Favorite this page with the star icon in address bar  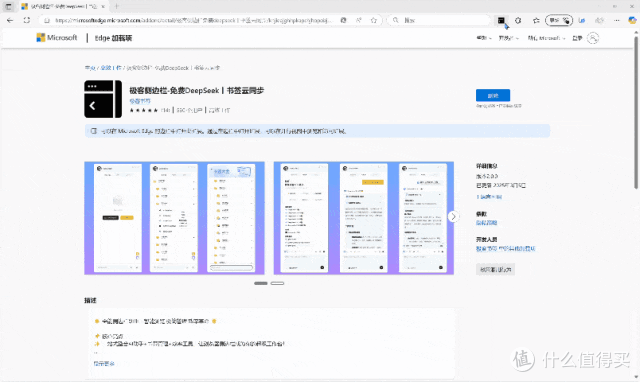tap(373, 20)
